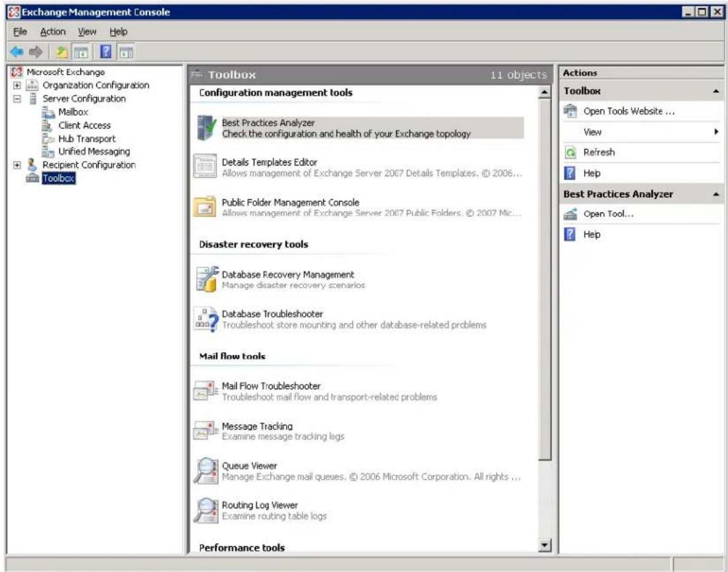Click the Best Practices Analyzer tool icon
The width and height of the screenshot is (728, 572).
point(206,128)
